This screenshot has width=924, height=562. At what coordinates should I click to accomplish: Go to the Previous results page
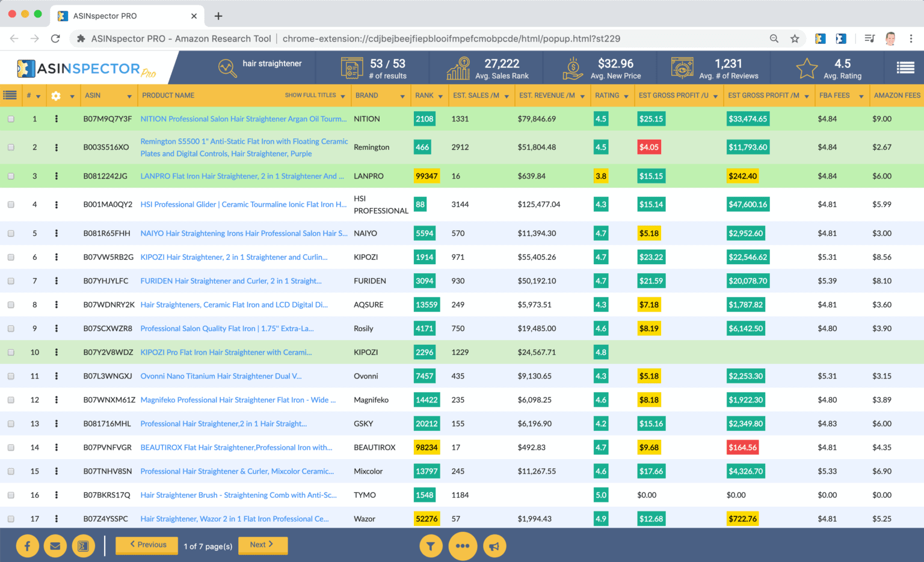pos(147,545)
